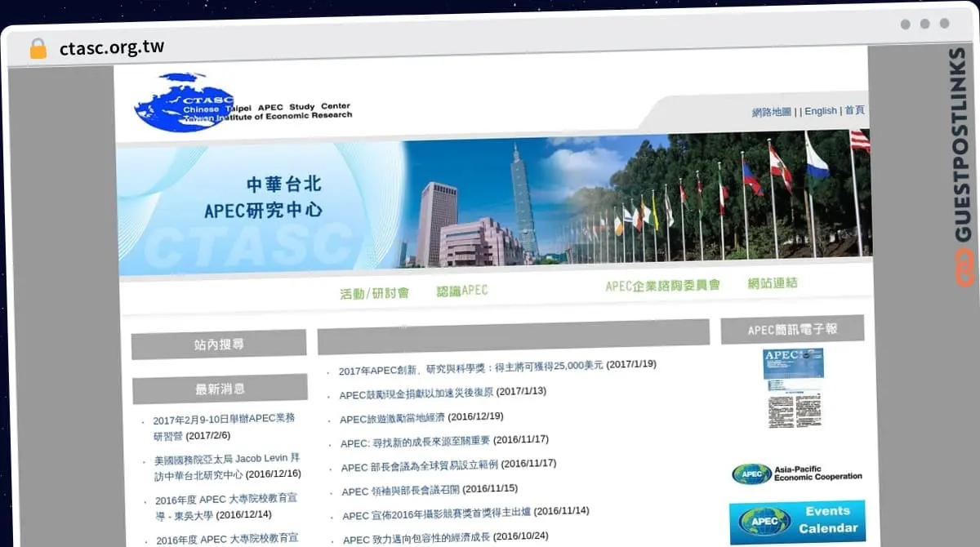Go to 首頁 home link

[x=854, y=110]
